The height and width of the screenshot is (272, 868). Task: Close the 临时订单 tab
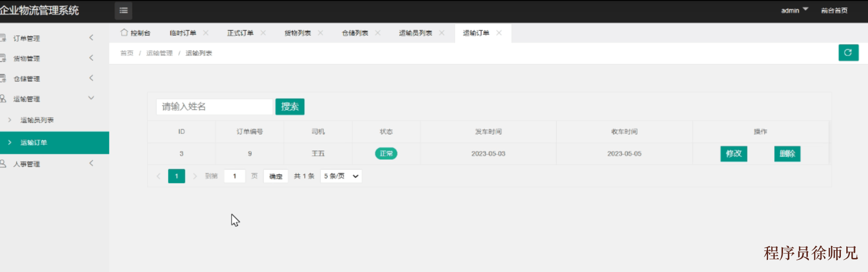tap(206, 33)
